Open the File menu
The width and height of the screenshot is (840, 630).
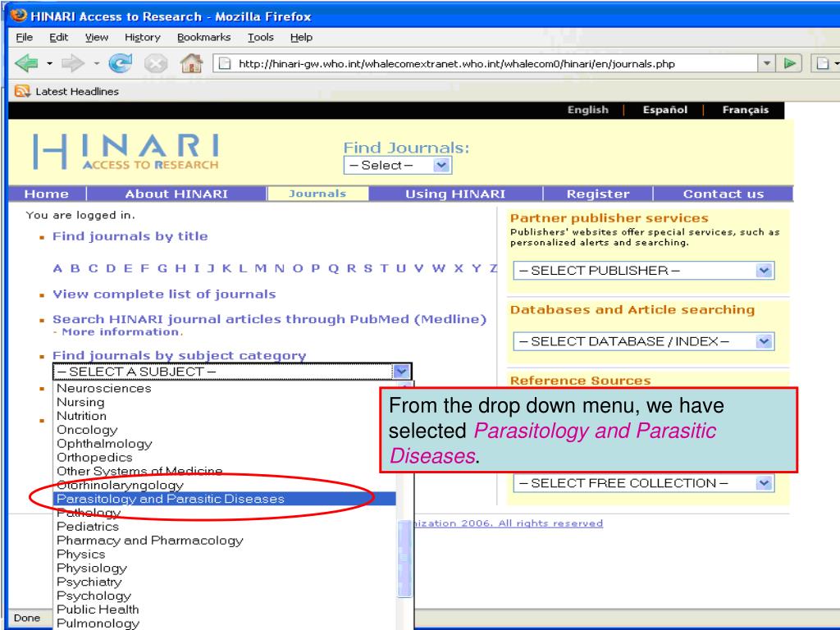tap(24, 37)
